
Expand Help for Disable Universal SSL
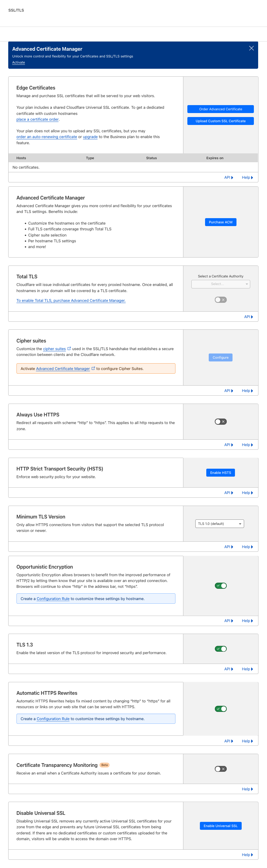click(247, 855)
